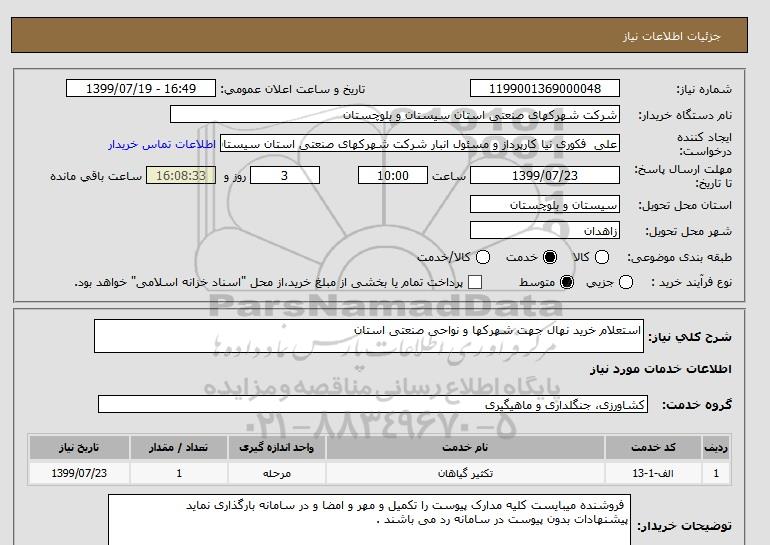The height and width of the screenshot is (545, 770).
Task: Click the announcement date field 1399/07/19 - 16:49
Action: tap(141, 89)
